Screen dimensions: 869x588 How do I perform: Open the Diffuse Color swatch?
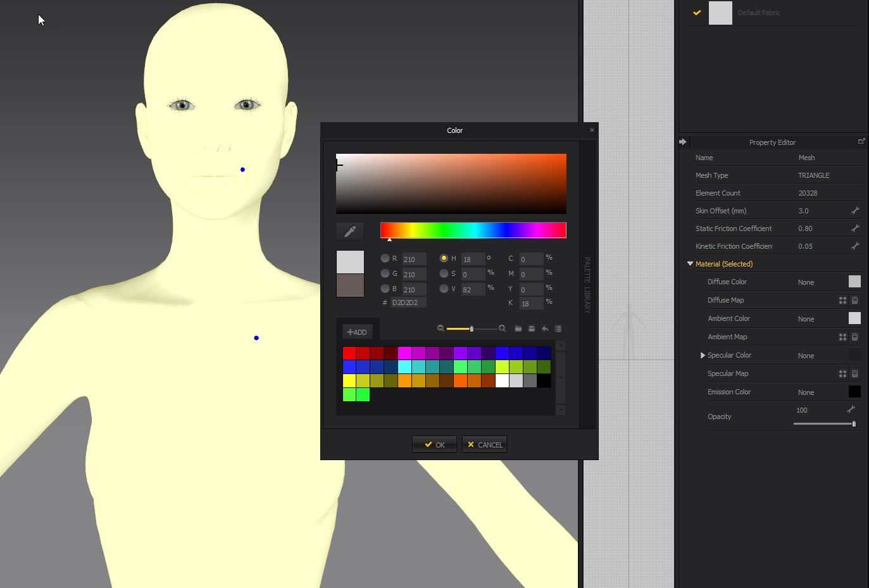[854, 282]
